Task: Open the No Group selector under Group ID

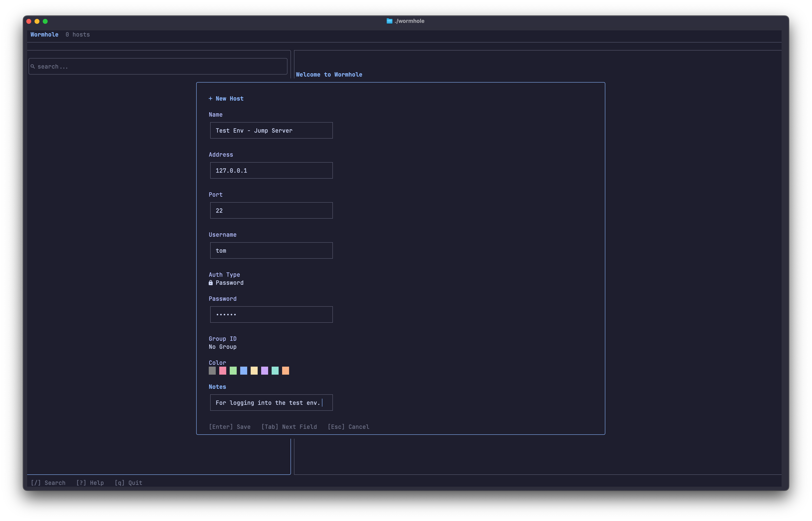Action: point(223,347)
